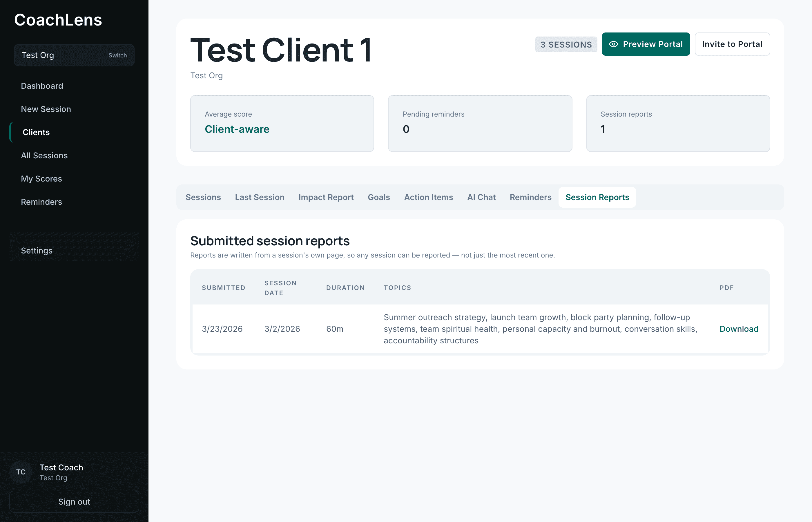This screenshot has width=812, height=522.
Task: Open the CoachLens logo home
Action: coord(58,20)
